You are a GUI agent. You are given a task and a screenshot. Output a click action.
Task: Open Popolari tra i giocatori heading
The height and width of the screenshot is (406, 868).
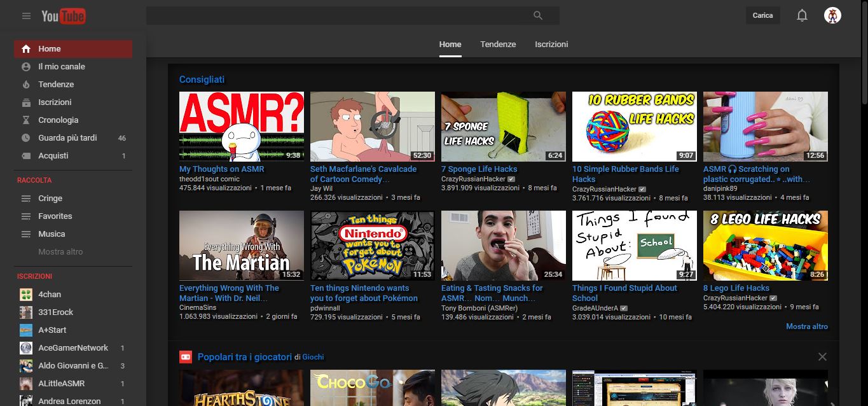tap(245, 357)
